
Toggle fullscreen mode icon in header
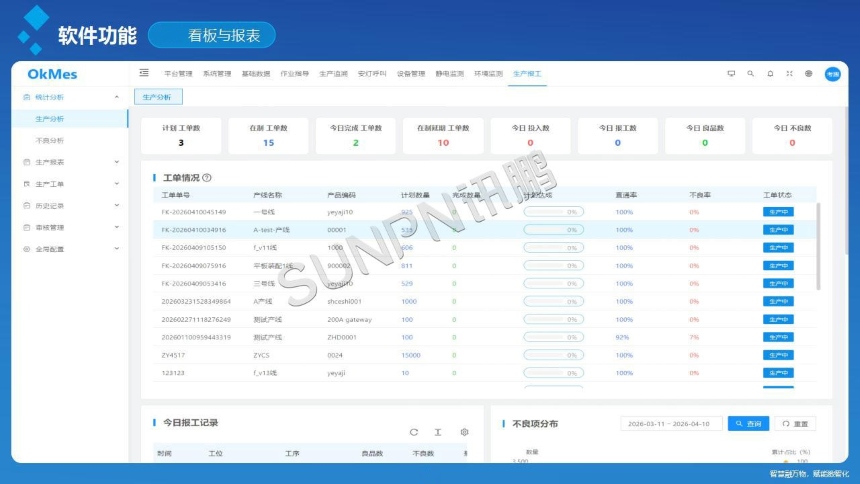pos(789,74)
